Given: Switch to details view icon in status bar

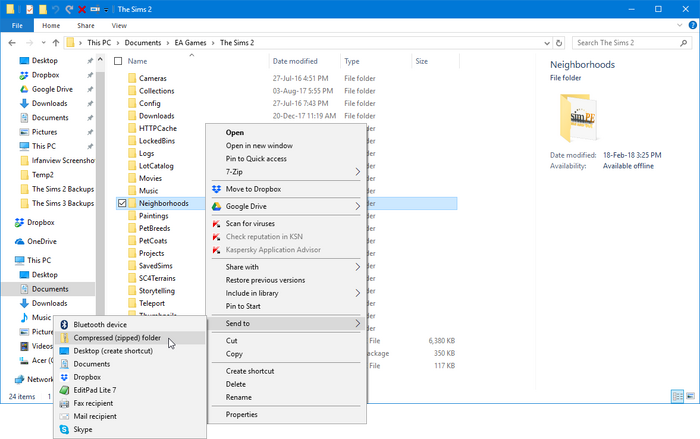Looking at the screenshot, I should click(x=677, y=396).
